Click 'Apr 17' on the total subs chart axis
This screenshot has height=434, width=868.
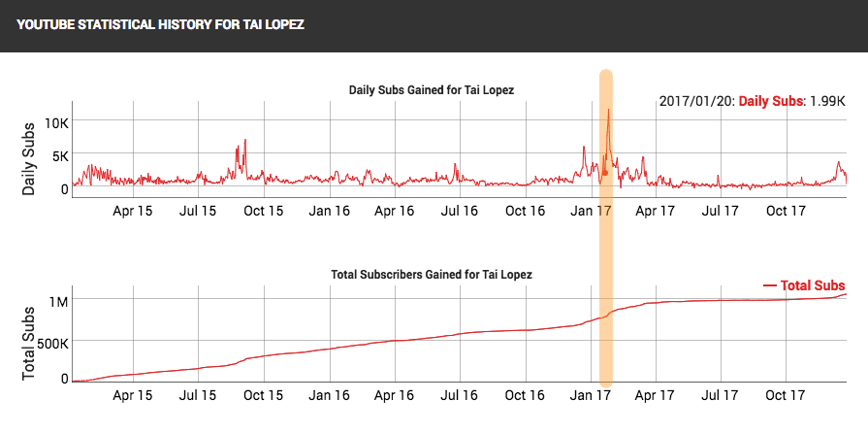click(656, 396)
